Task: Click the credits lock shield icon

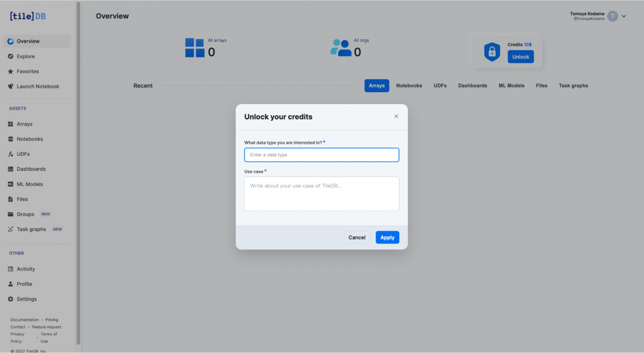Action: point(492,52)
